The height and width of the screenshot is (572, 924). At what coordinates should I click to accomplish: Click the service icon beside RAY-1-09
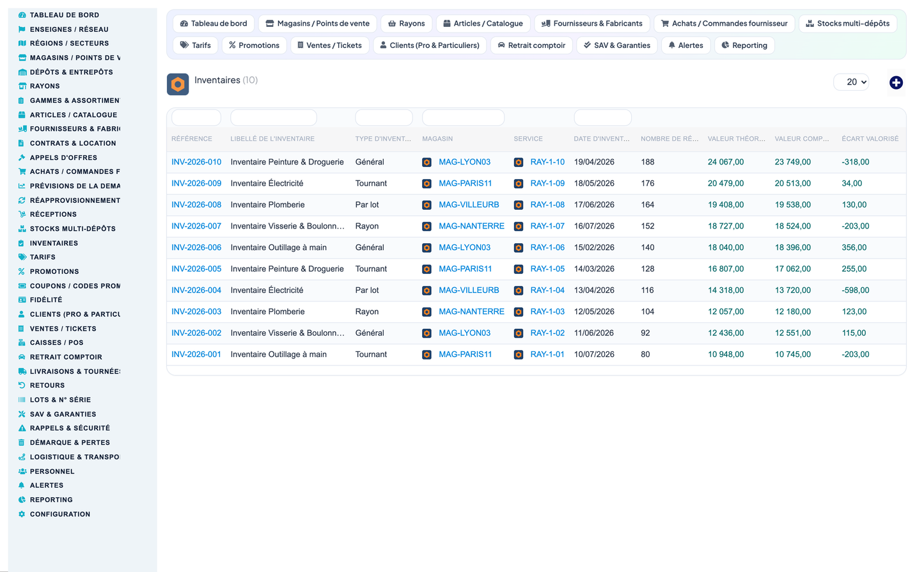point(519,184)
